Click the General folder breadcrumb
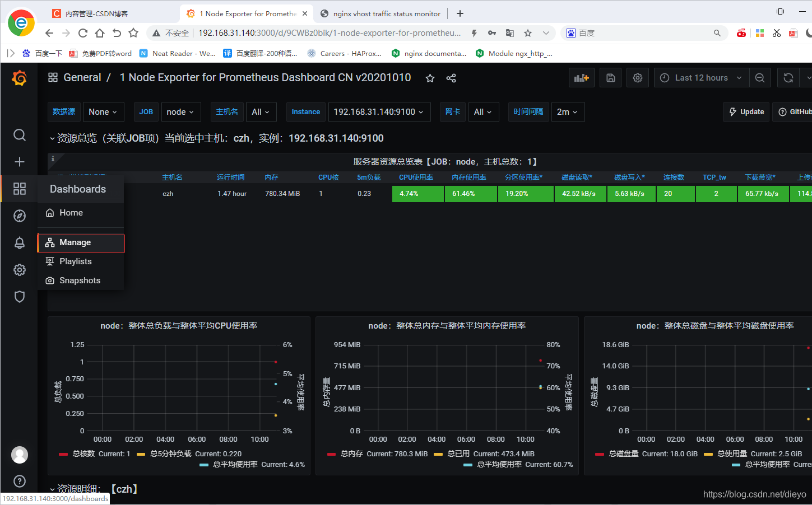Image resolution: width=812 pixels, height=505 pixels. [x=82, y=78]
